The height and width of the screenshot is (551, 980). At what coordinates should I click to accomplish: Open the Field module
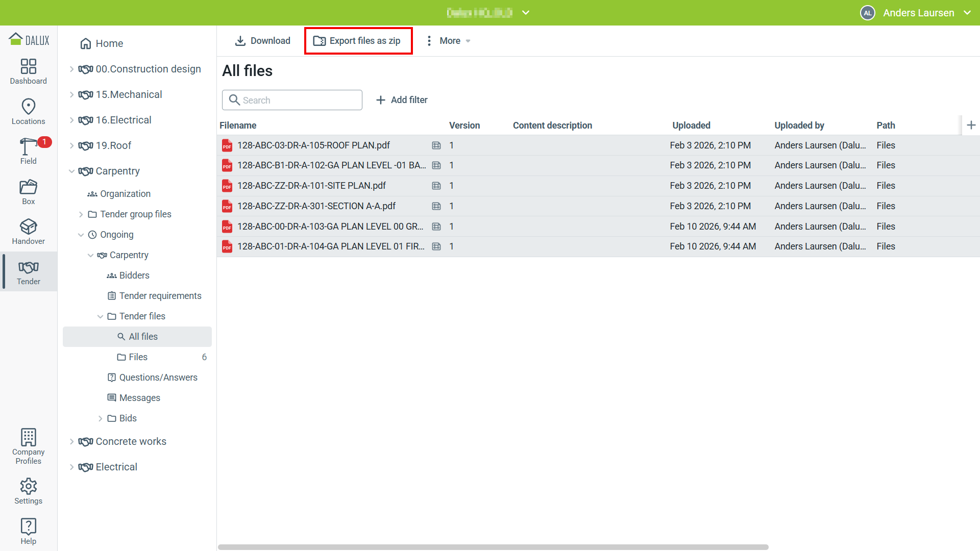[x=29, y=152]
